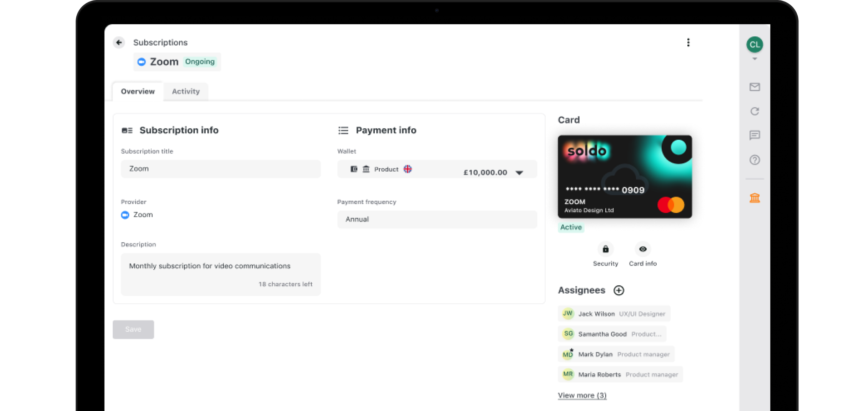Click the Payment info list icon

coord(343,131)
